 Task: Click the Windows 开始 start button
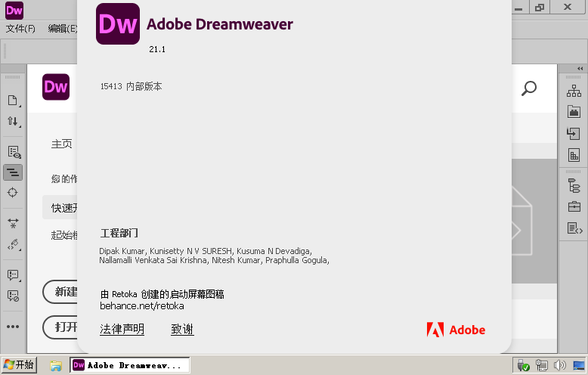(19, 365)
